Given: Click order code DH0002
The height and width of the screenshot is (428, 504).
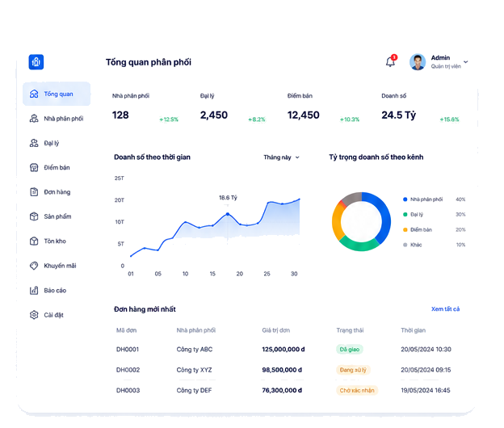Looking at the screenshot, I should [x=128, y=370].
